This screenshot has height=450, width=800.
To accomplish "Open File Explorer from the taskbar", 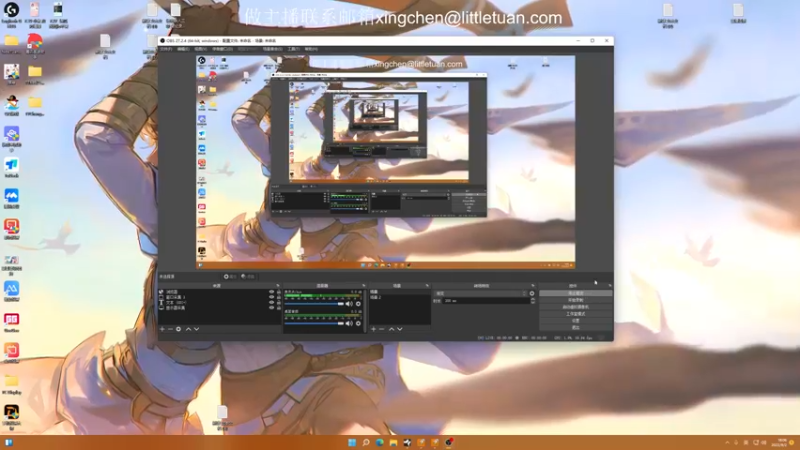I will 393,442.
